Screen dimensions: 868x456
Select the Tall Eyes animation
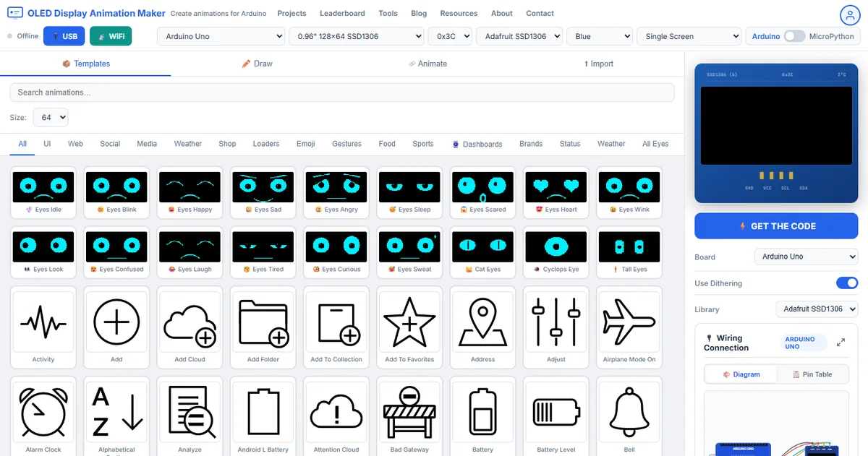(x=629, y=252)
